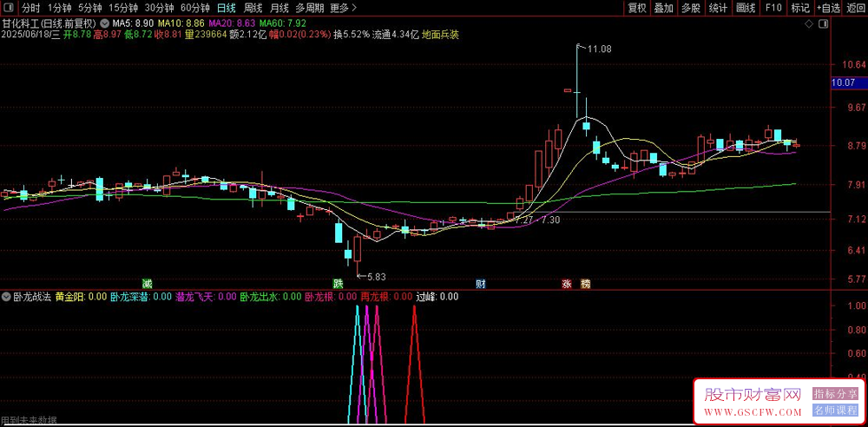
Task: Click the 用到未来数据 notice text
Action: tap(29, 421)
